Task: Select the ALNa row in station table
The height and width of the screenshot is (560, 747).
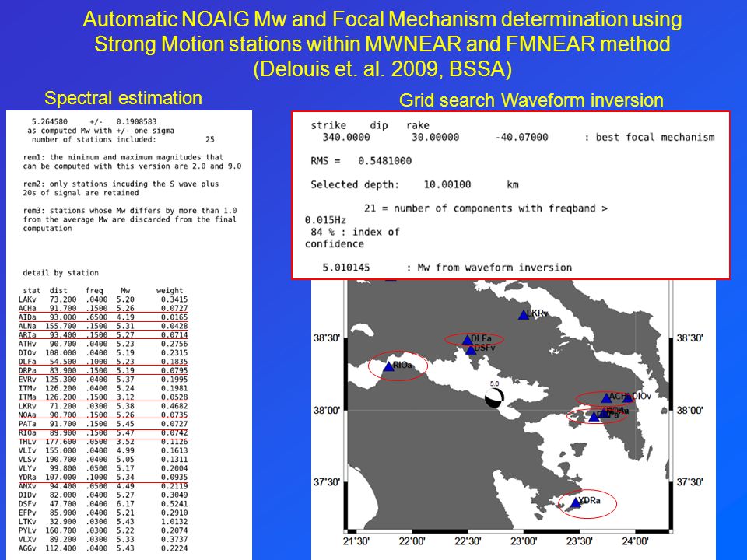Action: [103, 326]
